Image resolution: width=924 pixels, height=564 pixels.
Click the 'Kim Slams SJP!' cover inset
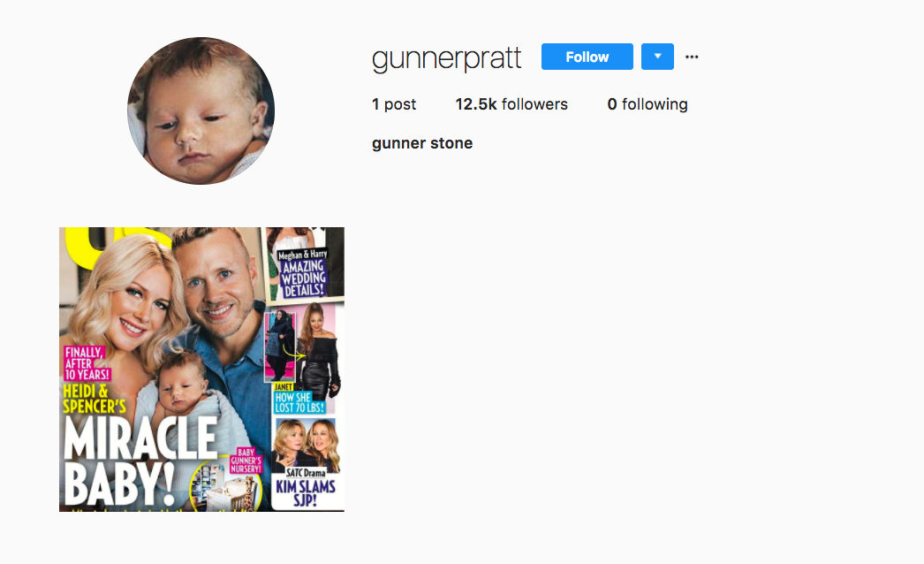[307, 464]
